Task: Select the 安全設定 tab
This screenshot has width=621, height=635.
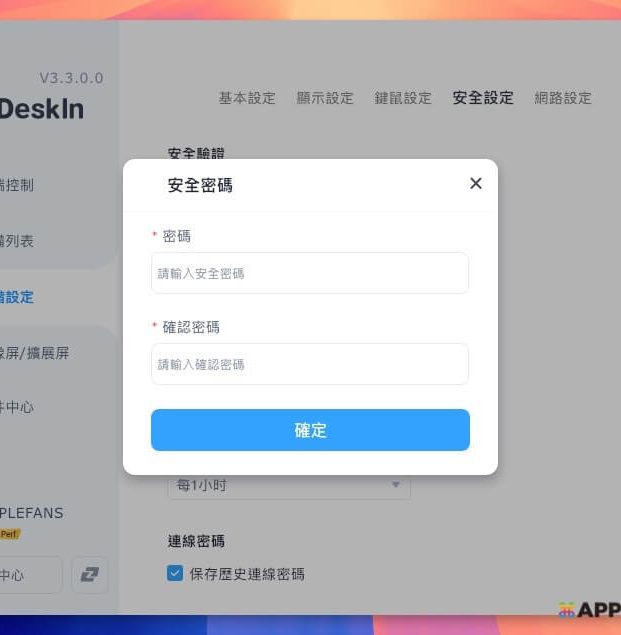Action: (483, 98)
